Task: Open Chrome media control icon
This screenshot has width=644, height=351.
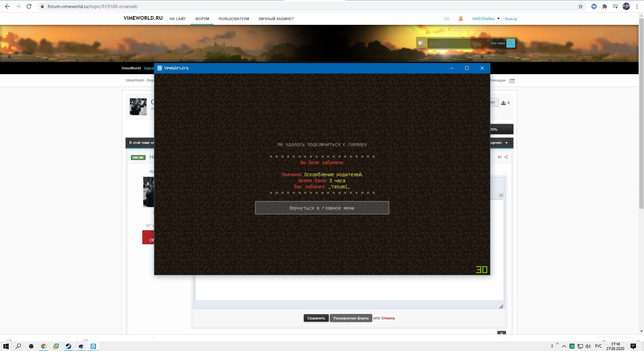Action: tap(615, 6)
